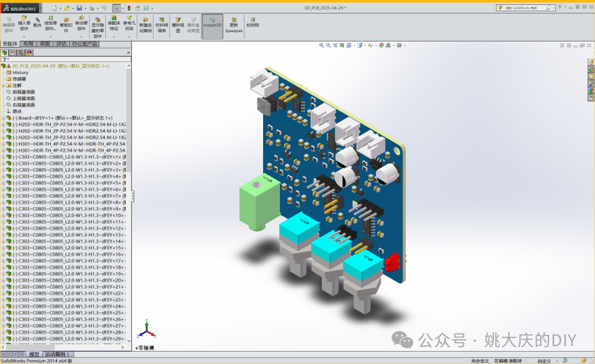Switch to the 模型 bottom tab
This screenshot has height=364, width=595.
pyautogui.click(x=34, y=354)
